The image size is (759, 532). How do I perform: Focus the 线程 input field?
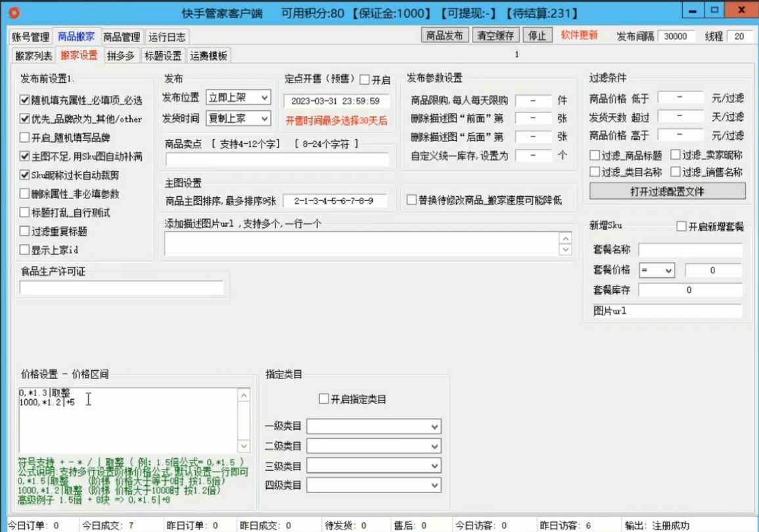click(739, 36)
